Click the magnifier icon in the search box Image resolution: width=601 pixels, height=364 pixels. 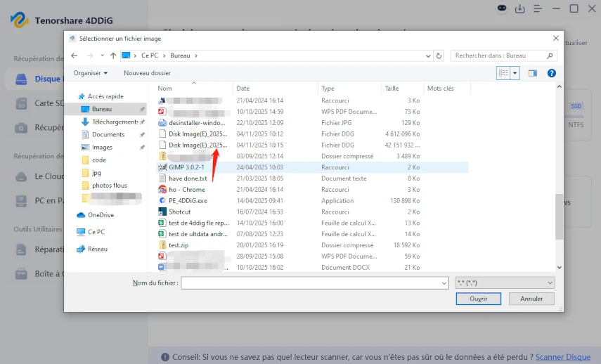(550, 56)
